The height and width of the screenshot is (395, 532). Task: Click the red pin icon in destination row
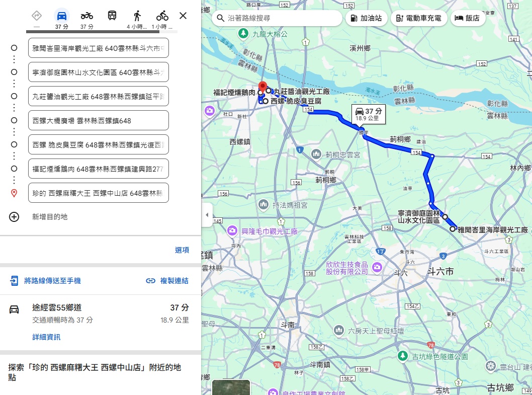[x=14, y=193]
